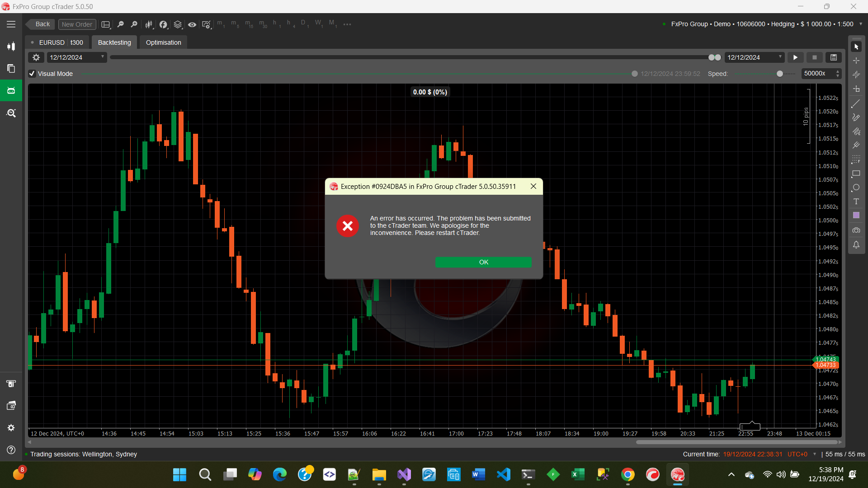Increase the speed value with the stepper arrows

838,71
